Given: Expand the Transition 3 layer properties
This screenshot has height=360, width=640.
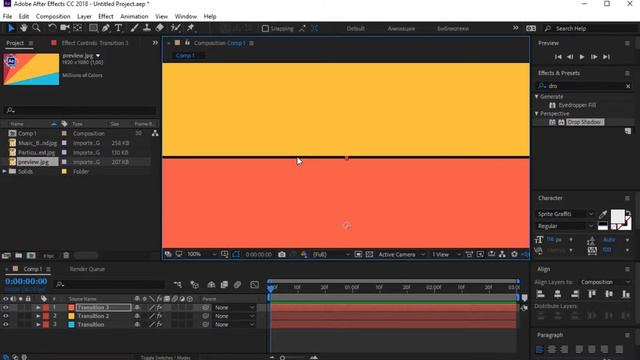Looking at the screenshot, I should pyautogui.click(x=38, y=307).
